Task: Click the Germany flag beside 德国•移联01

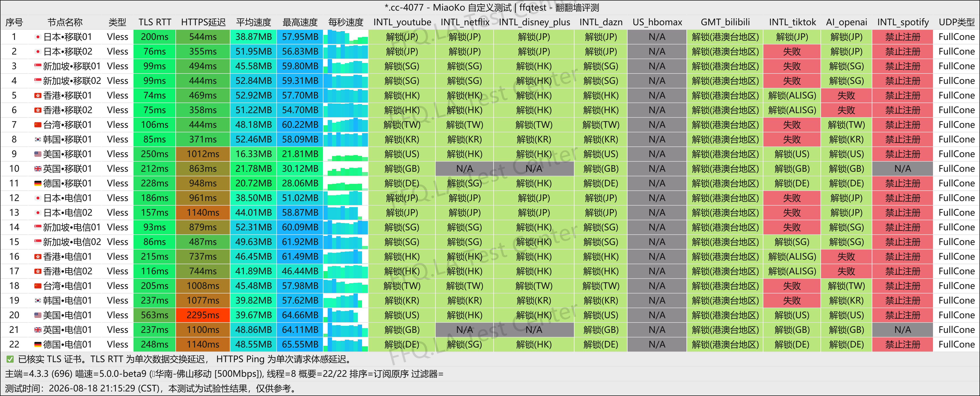Action: (x=38, y=183)
